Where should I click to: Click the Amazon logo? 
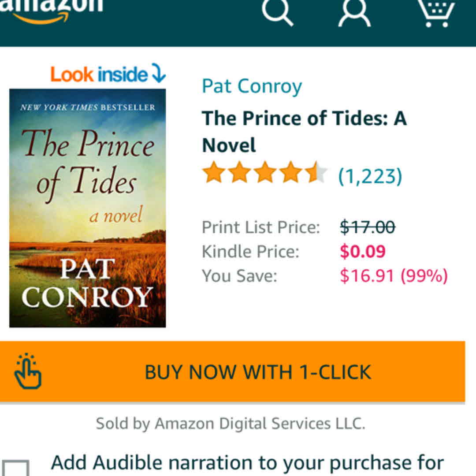point(51,10)
